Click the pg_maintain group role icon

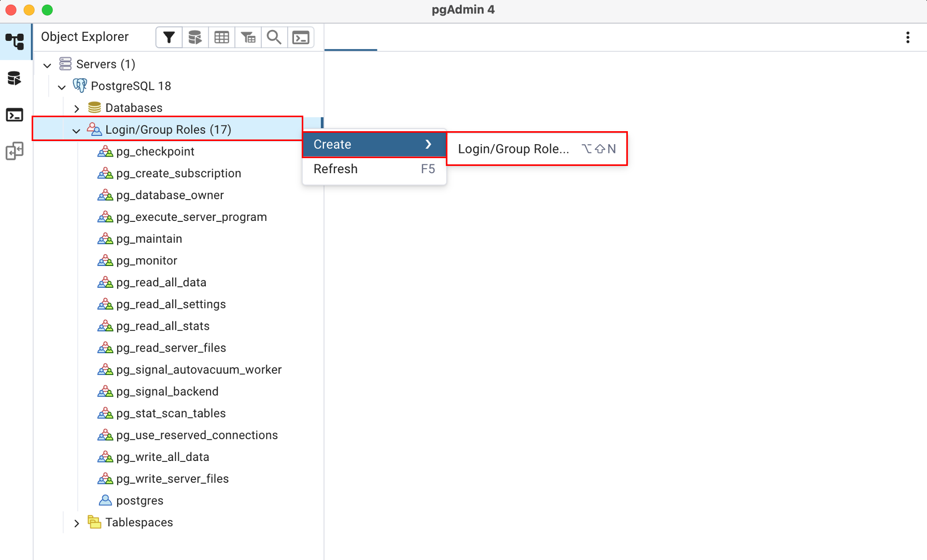[105, 239]
